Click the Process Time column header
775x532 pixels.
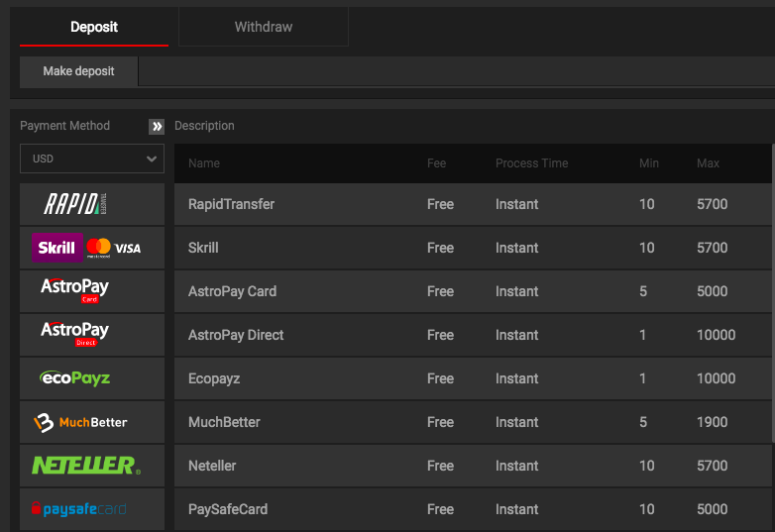(532, 163)
